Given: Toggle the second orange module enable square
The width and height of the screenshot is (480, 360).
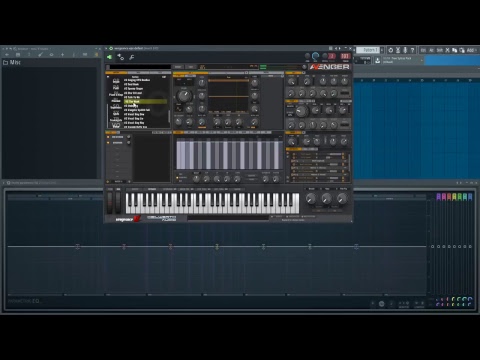Looking at the screenshot, I should [x=108, y=143].
